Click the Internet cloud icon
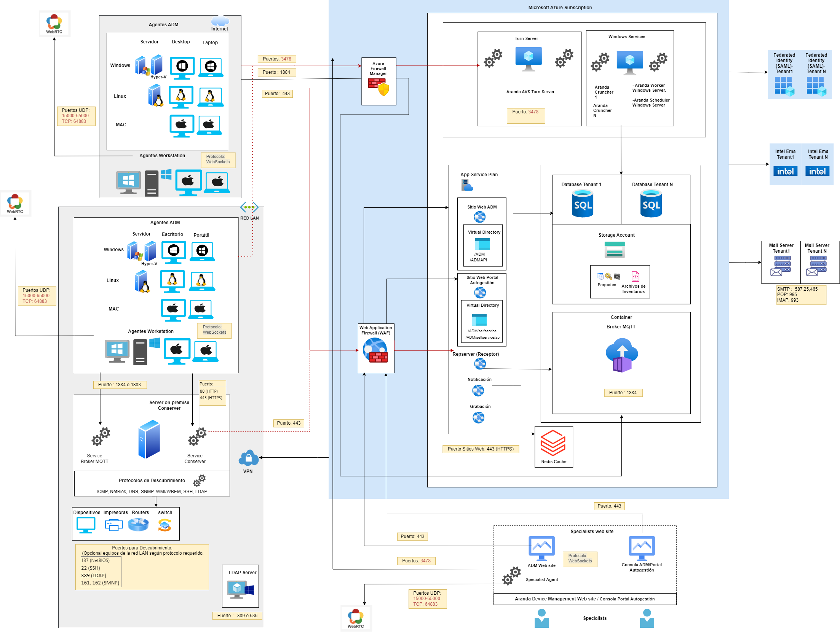The image size is (840, 632). click(220, 21)
